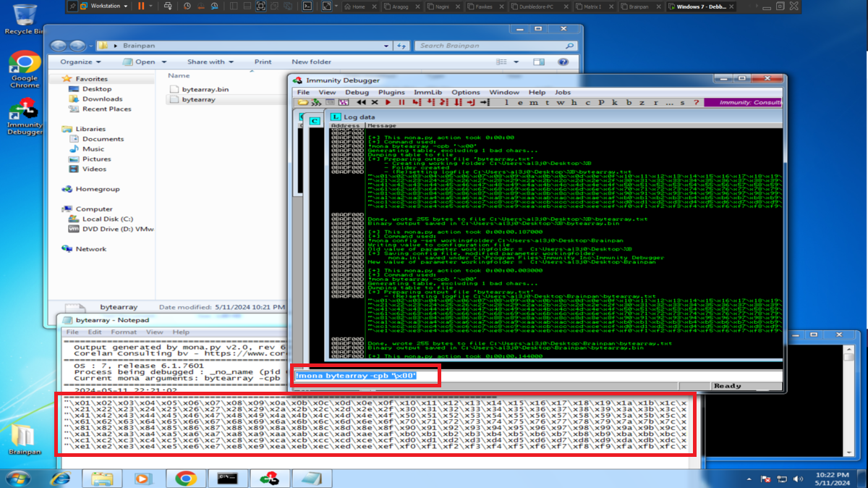
Task: Click the Windows Start button
Action: 17,479
